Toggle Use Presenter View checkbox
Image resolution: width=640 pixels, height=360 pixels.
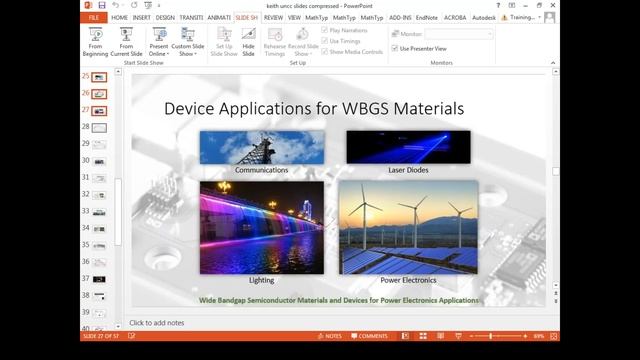[x=395, y=49]
